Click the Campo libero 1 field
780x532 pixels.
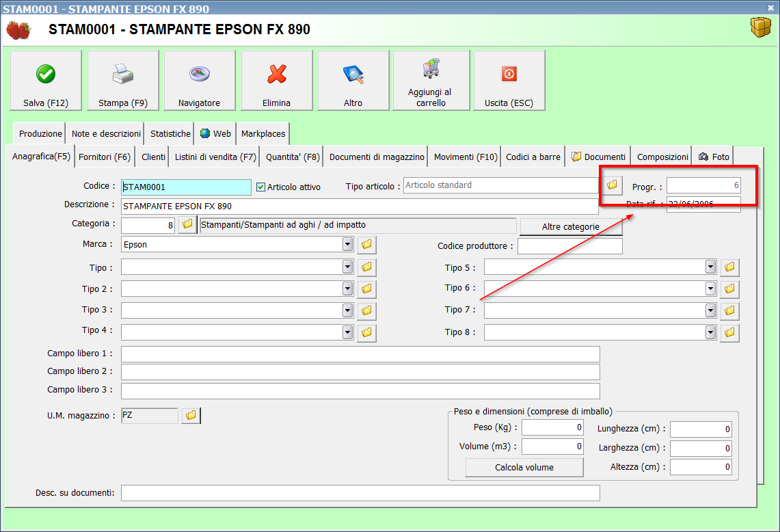(360, 354)
